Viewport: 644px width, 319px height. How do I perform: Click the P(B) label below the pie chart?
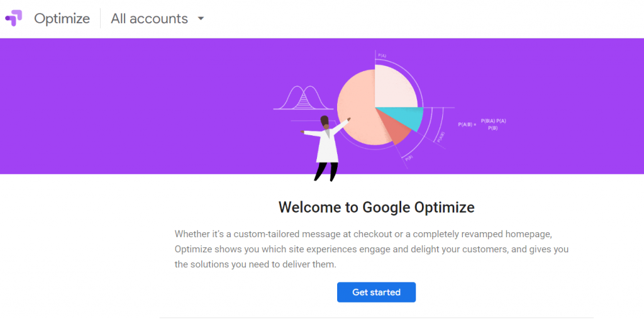pyautogui.click(x=409, y=157)
